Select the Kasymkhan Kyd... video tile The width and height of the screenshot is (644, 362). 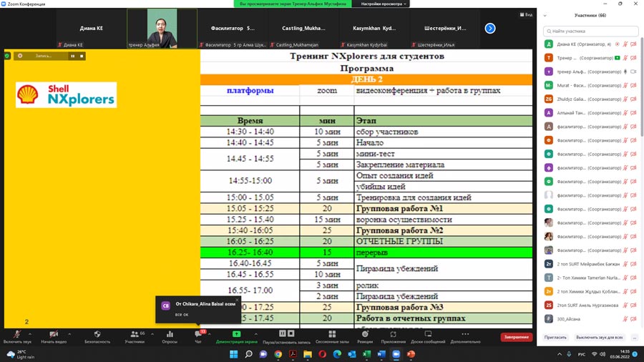374,29
